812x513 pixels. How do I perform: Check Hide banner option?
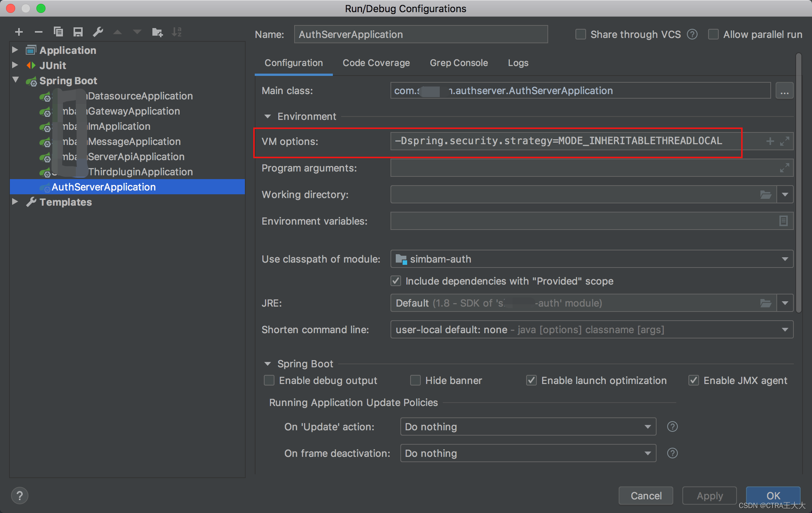point(415,381)
